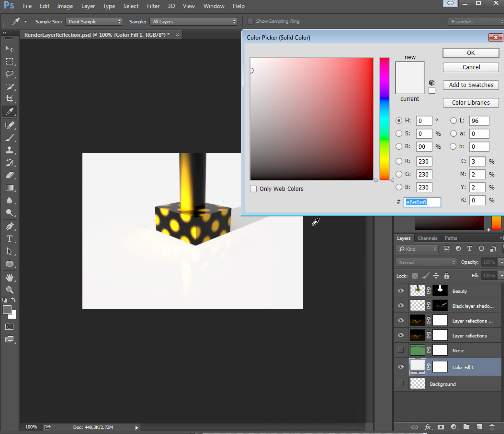Viewport: 504px width, 434px height.
Task: Select the Gradient tool
Action: [9, 188]
